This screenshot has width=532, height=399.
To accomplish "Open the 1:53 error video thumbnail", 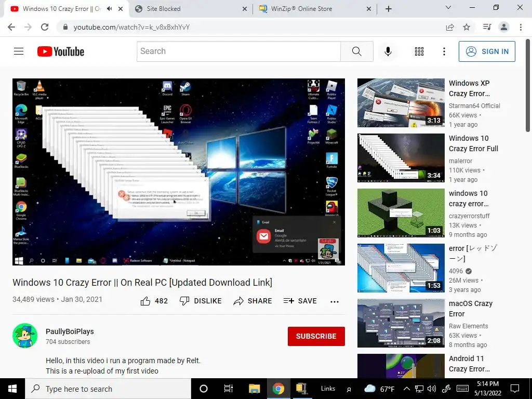I will pos(401,268).
